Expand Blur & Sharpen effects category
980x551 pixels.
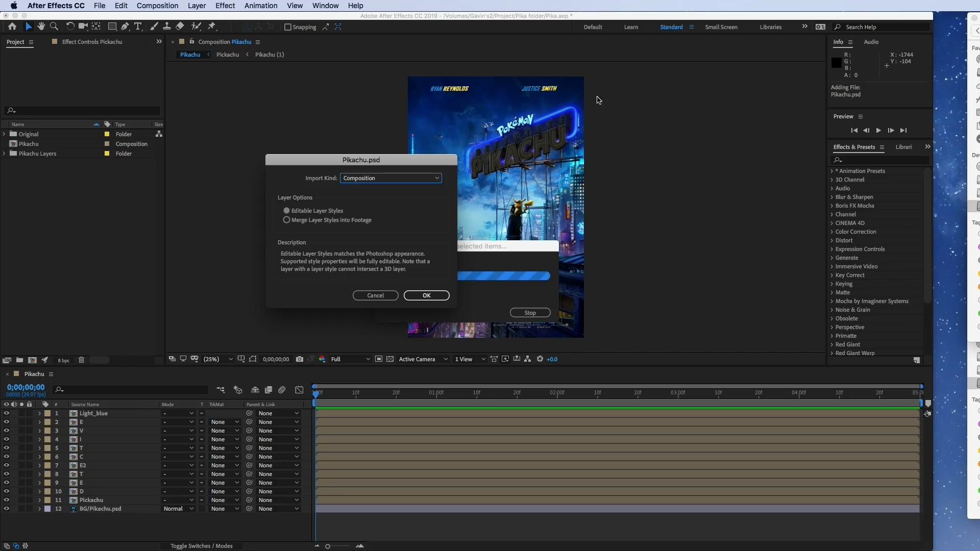point(831,197)
